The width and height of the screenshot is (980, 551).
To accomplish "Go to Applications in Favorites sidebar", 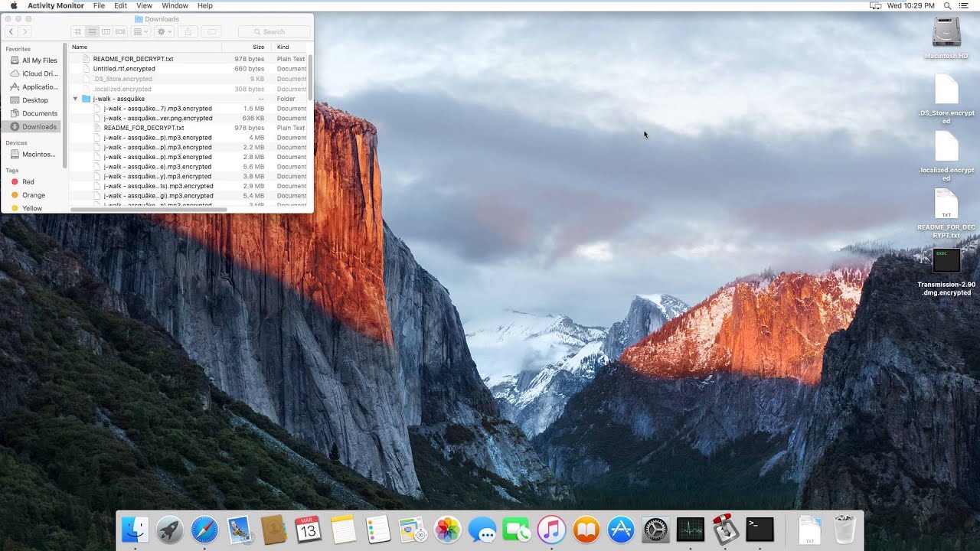I will [39, 86].
